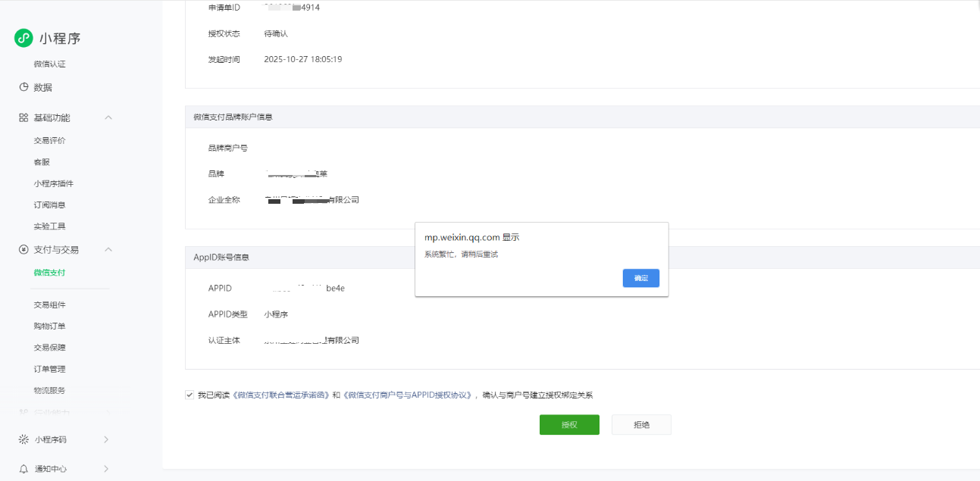
Task: Open 微信认证 in sidebar
Action: pyautogui.click(x=50, y=64)
